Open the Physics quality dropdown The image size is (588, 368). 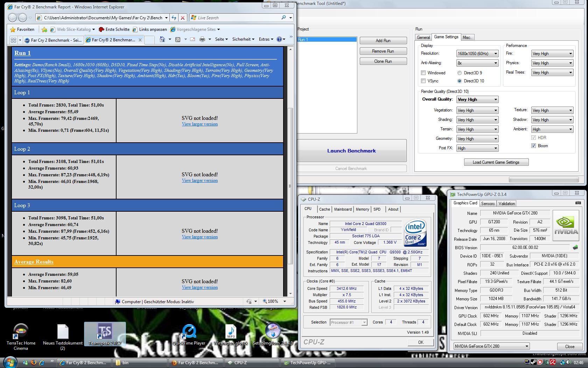[552, 63]
